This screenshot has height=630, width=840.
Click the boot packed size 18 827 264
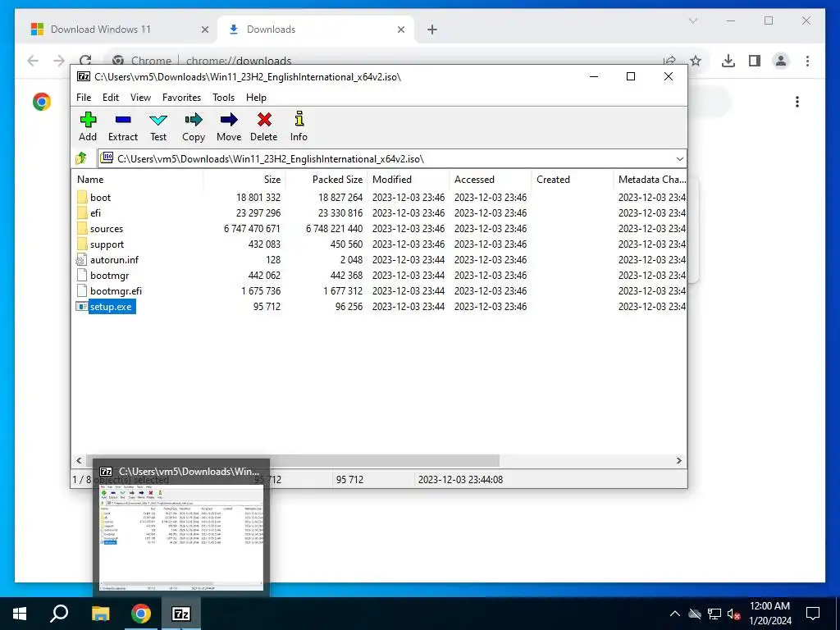coord(340,198)
